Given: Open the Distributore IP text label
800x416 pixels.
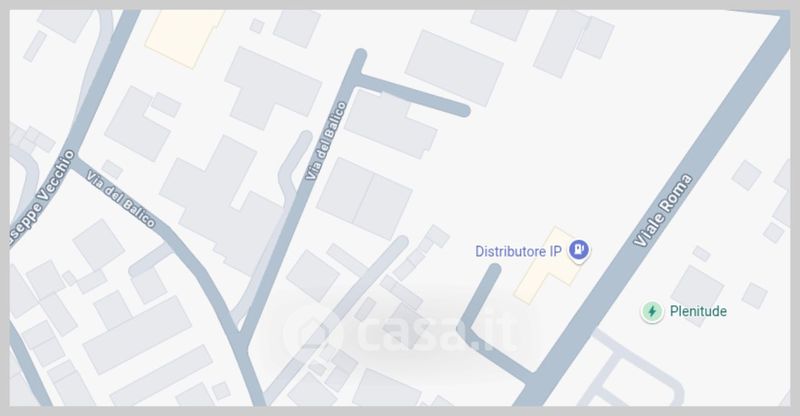Looking at the screenshot, I should 518,251.
